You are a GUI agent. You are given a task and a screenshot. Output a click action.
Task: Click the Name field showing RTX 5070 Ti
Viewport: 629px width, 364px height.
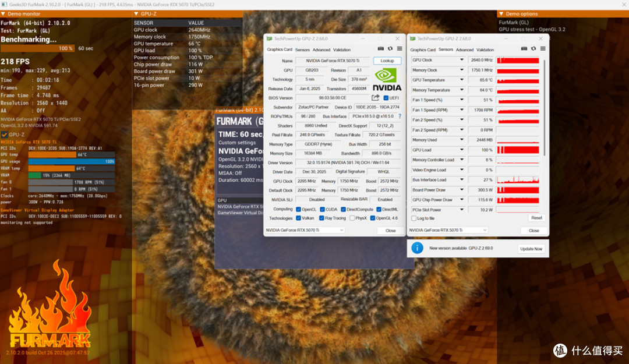click(333, 61)
